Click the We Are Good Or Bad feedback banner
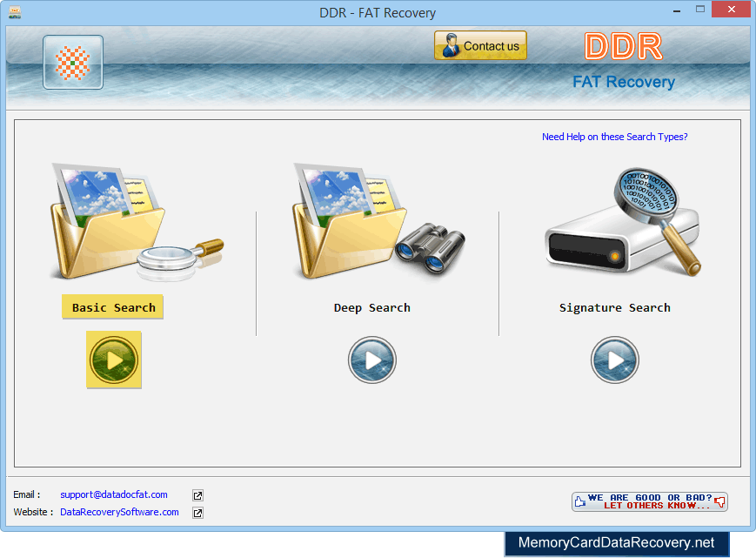Screen dimensions: 756x558 click(x=650, y=501)
